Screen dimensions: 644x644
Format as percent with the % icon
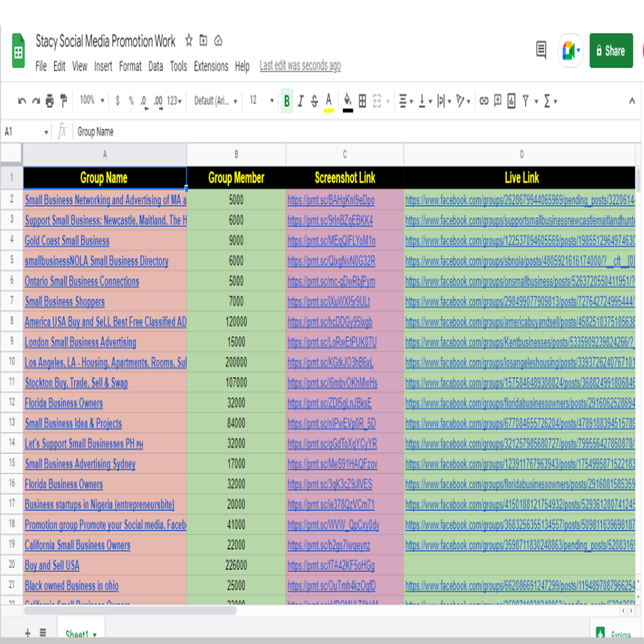(x=131, y=101)
